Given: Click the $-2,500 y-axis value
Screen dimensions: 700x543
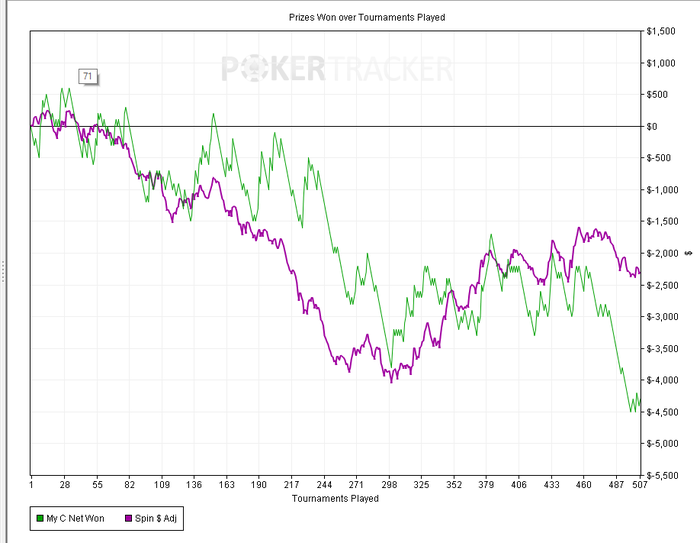Looking at the screenshot, I should [662, 285].
